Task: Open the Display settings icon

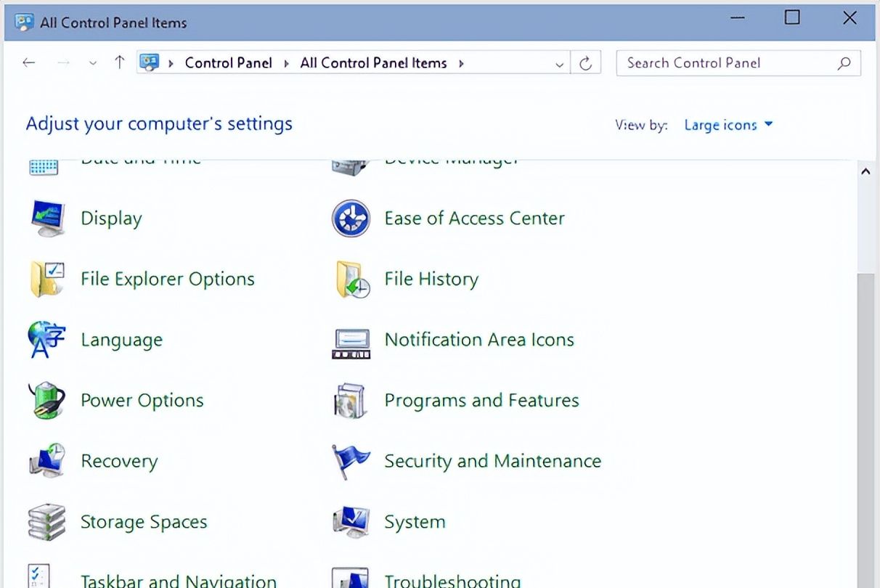Action: [48, 219]
